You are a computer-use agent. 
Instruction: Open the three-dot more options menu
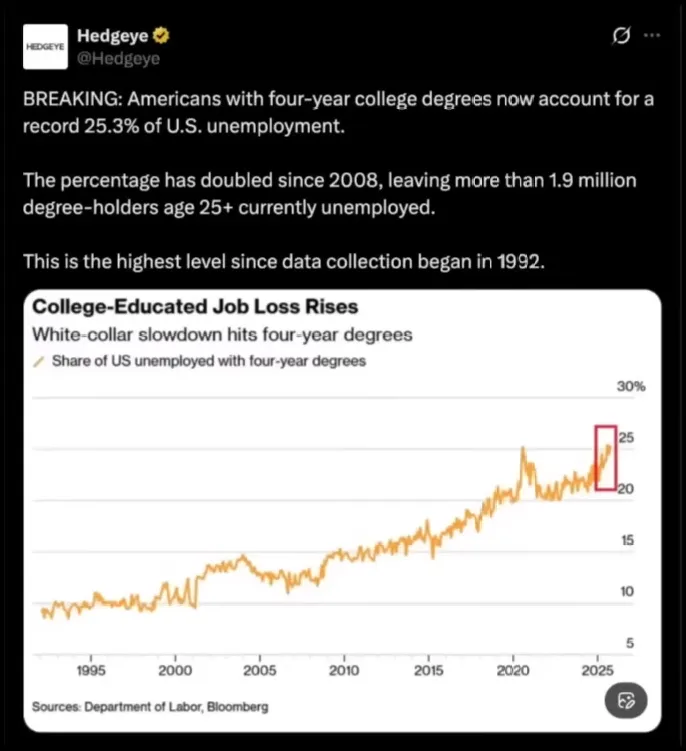pyautogui.click(x=652, y=36)
